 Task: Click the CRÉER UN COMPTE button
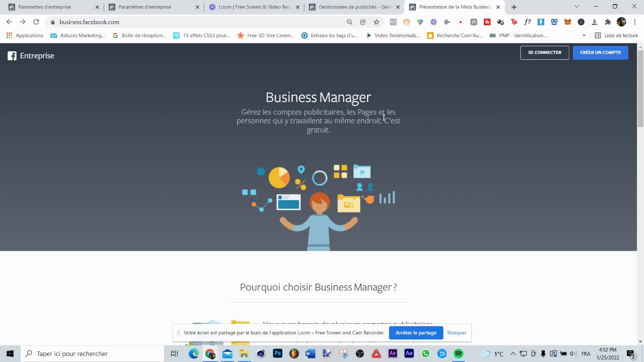coord(600,52)
